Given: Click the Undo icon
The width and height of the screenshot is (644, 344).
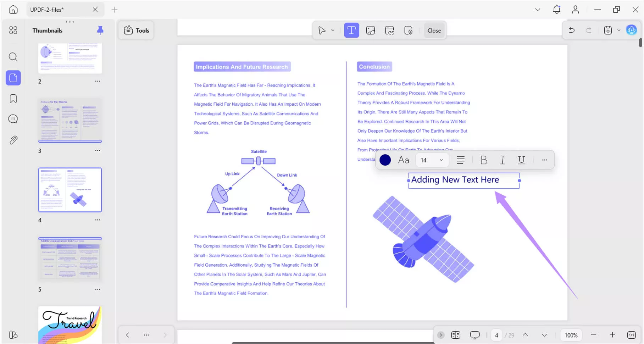Looking at the screenshot, I should coord(571,30).
